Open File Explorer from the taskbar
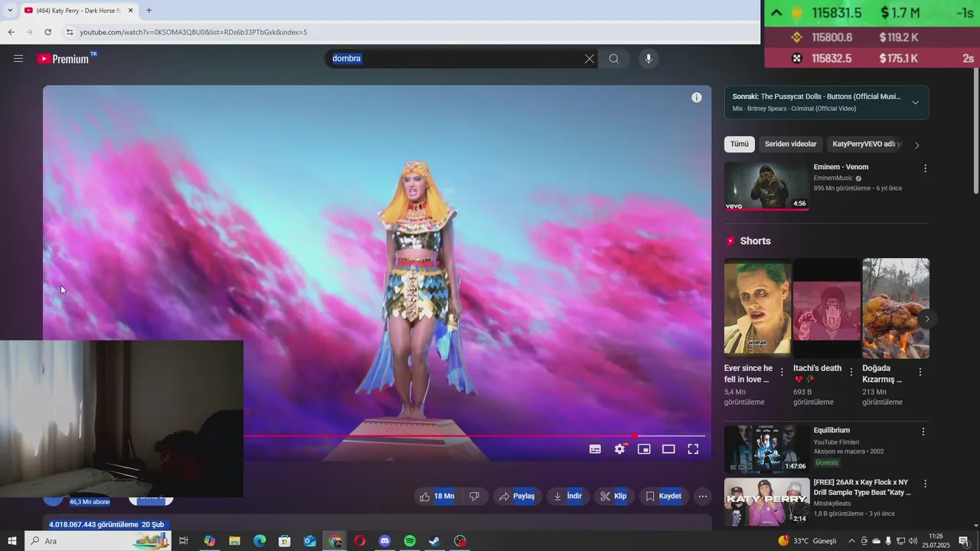 (x=234, y=541)
